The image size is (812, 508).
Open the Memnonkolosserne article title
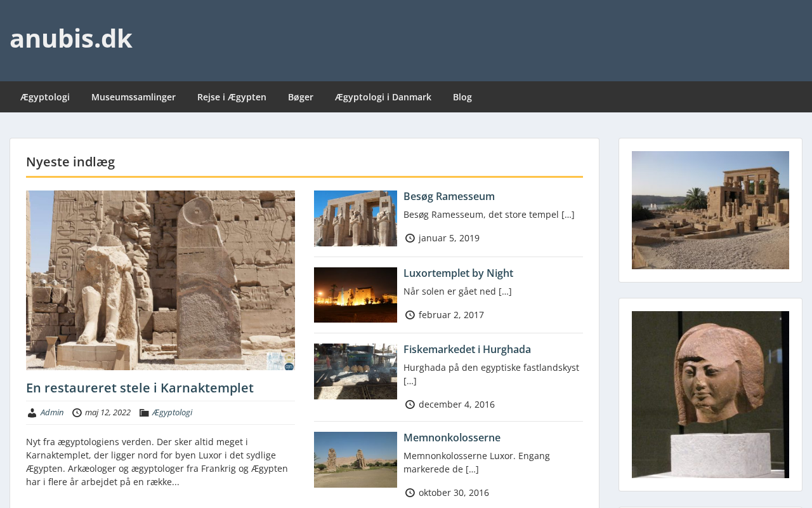[452, 438]
